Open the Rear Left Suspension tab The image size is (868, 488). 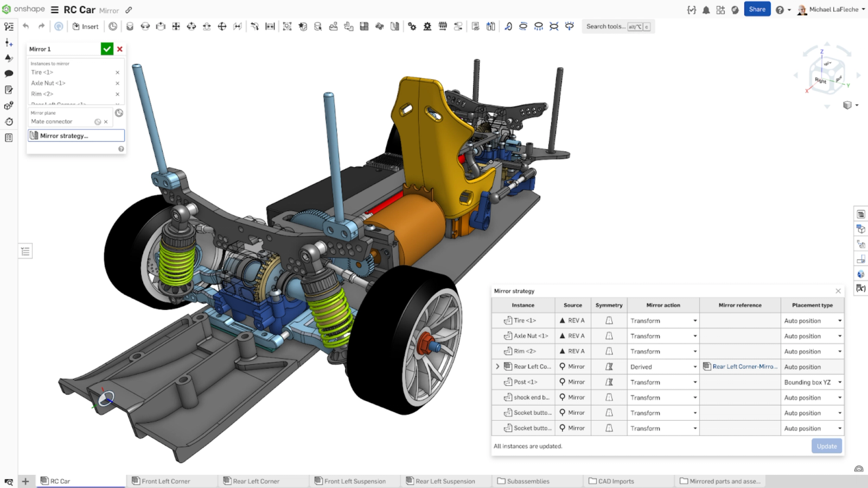pos(445,481)
